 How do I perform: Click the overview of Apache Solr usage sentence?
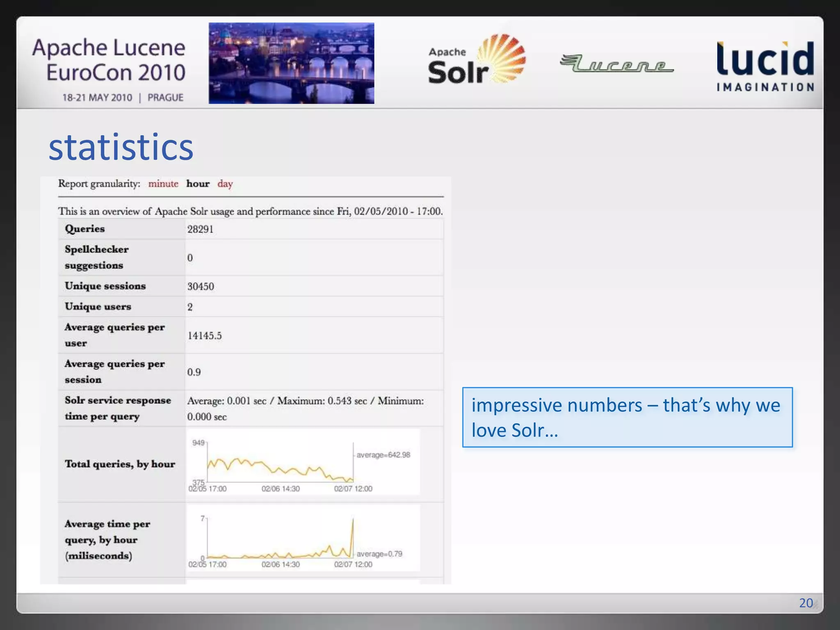[250, 211]
